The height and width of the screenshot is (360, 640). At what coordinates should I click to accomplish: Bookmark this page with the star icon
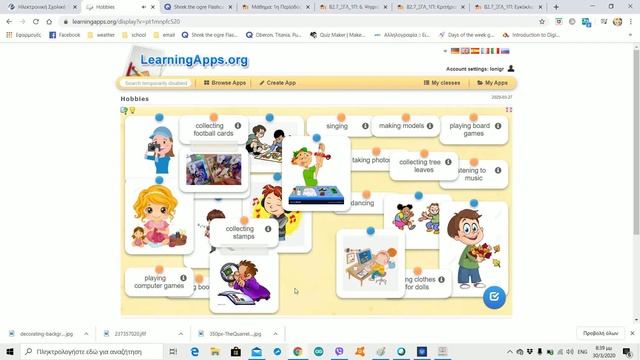point(542,22)
